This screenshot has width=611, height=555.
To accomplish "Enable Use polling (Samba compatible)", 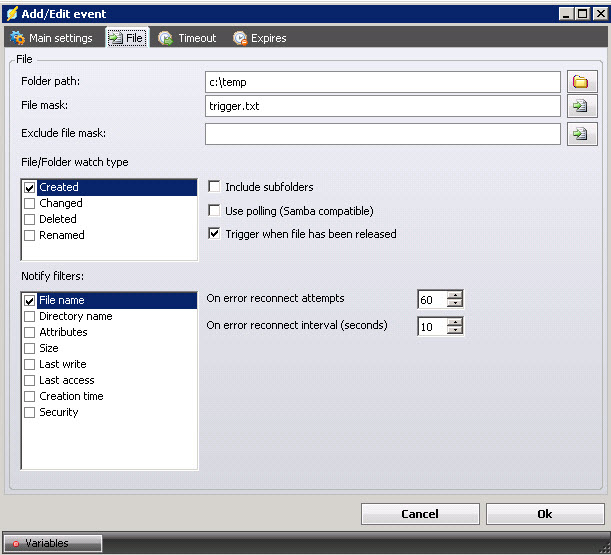I will (x=214, y=211).
